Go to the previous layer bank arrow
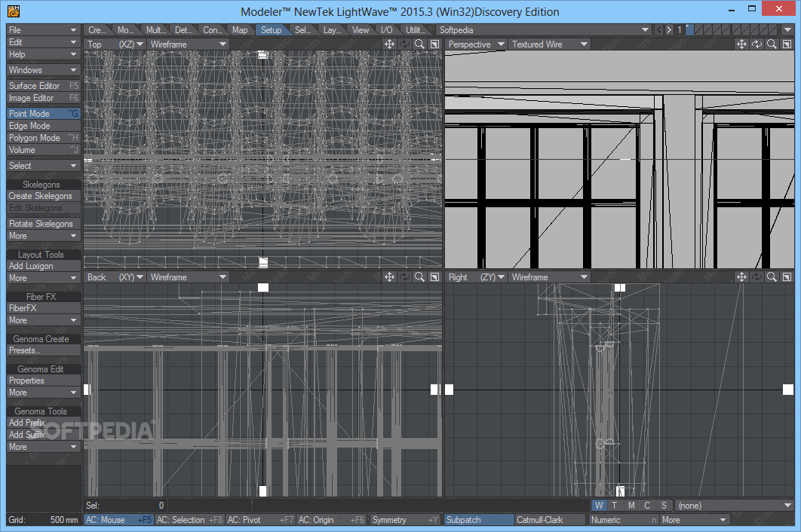The width and height of the screenshot is (801, 532). tap(659, 30)
